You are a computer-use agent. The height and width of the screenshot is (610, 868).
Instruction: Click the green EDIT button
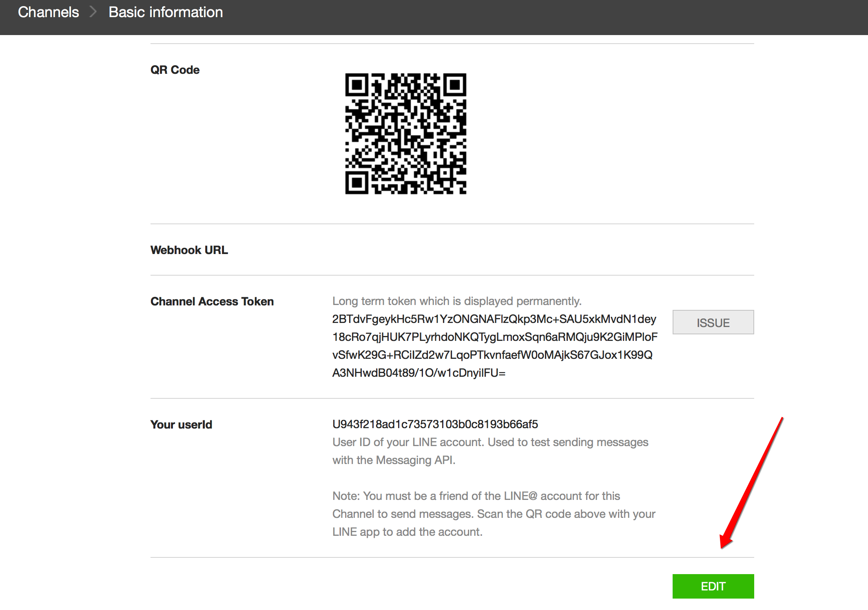[713, 586]
